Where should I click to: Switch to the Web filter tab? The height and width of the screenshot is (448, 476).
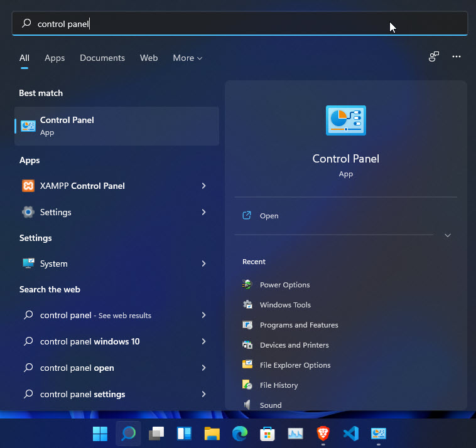(x=149, y=58)
